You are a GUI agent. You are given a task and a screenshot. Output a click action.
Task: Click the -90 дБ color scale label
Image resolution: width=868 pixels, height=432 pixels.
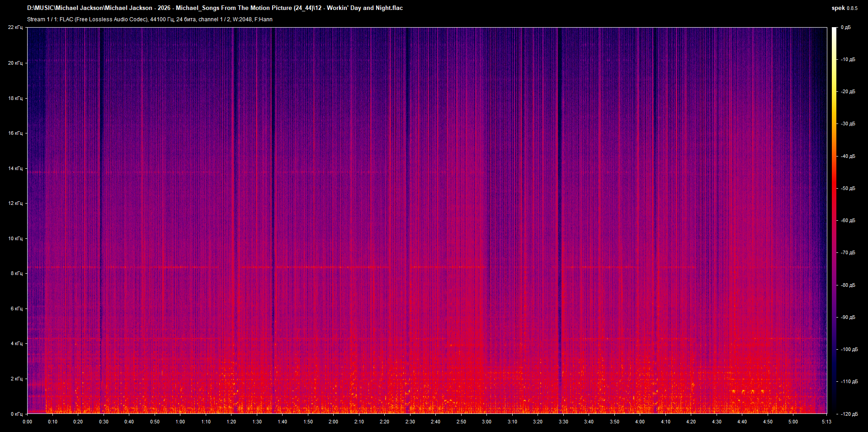(848, 317)
